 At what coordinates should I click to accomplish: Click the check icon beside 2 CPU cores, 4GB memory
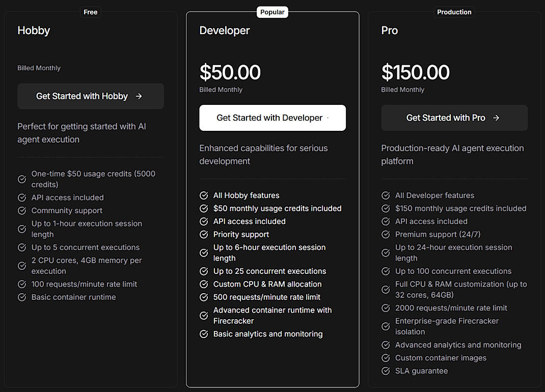(22, 266)
